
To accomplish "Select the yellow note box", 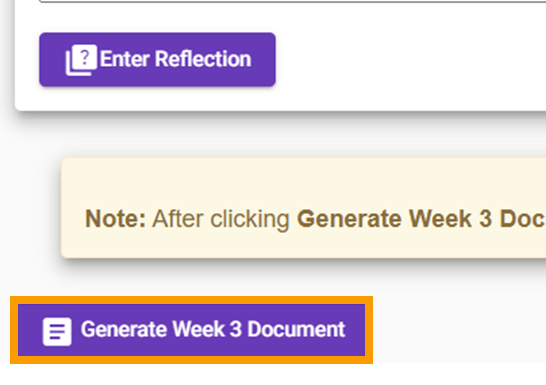I will click(304, 208).
